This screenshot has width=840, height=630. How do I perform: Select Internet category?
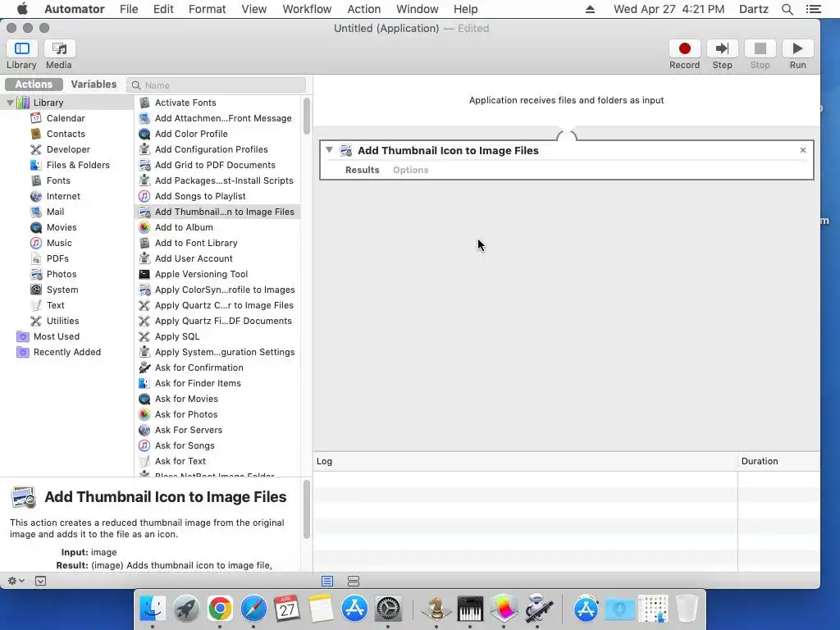(x=63, y=196)
